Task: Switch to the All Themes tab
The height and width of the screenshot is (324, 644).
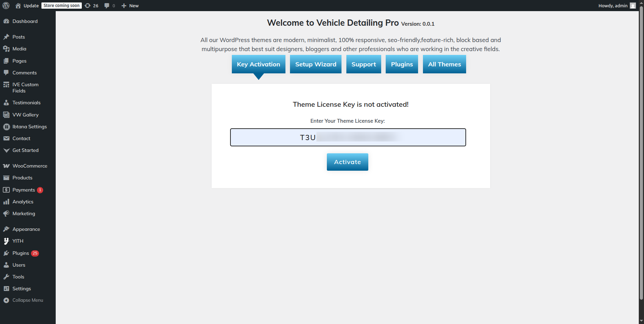Action: click(444, 64)
